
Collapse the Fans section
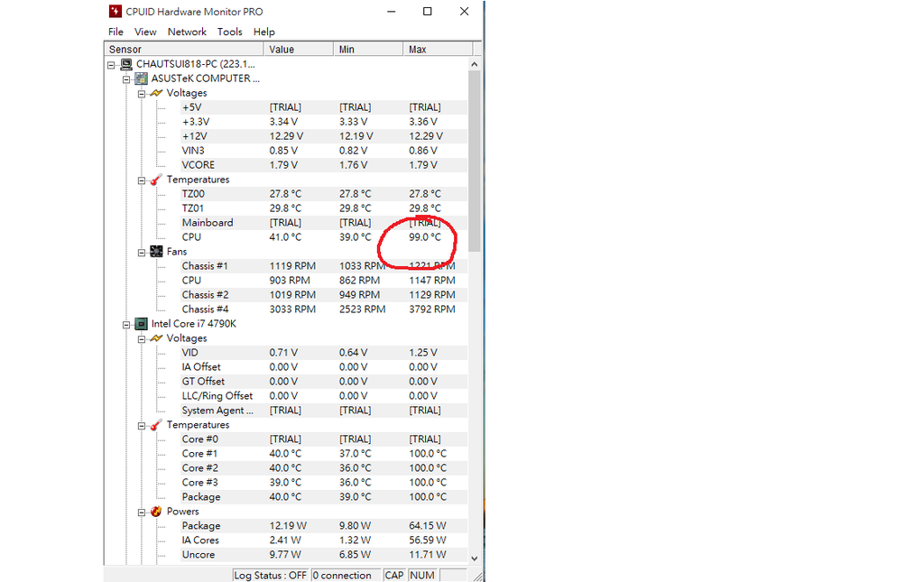(x=142, y=252)
